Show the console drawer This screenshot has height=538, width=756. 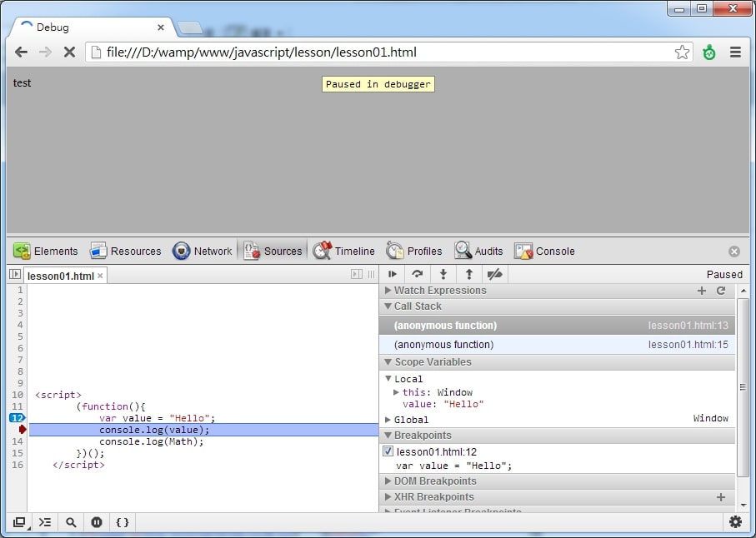45,522
